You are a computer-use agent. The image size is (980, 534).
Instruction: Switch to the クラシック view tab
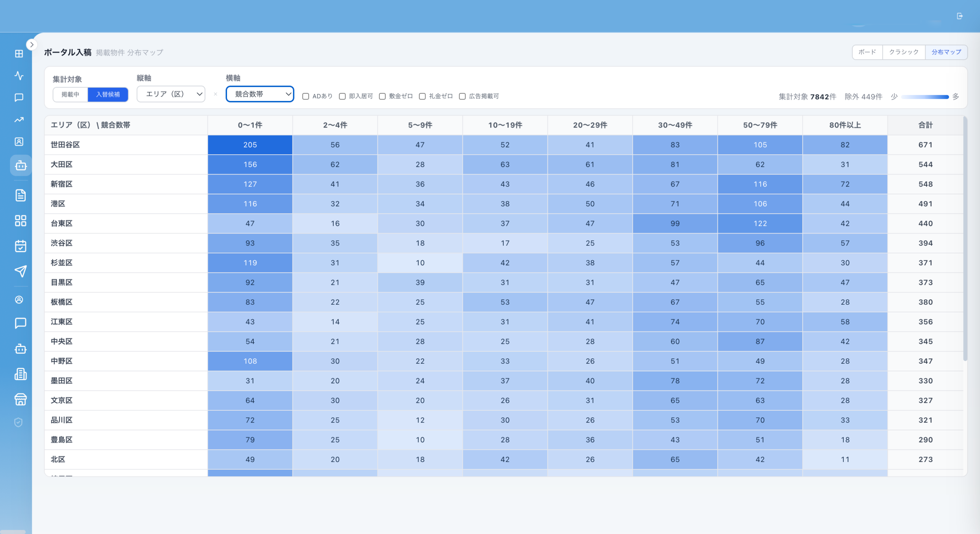(903, 52)
